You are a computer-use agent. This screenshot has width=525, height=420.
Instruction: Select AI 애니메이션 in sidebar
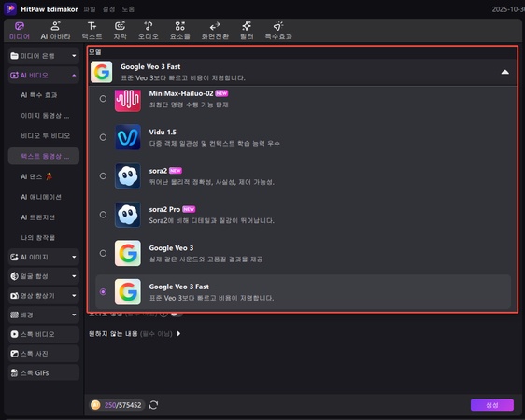coord(41,197)
